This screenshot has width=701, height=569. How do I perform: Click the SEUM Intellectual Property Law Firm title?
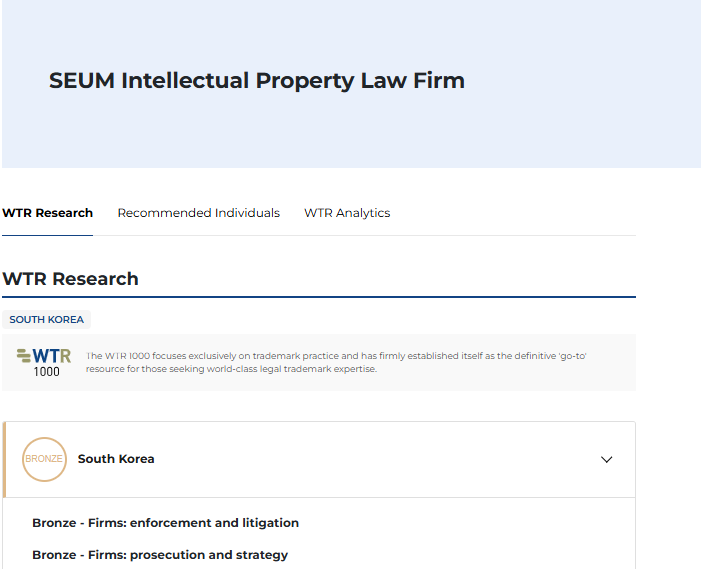[x=257, y=81]
